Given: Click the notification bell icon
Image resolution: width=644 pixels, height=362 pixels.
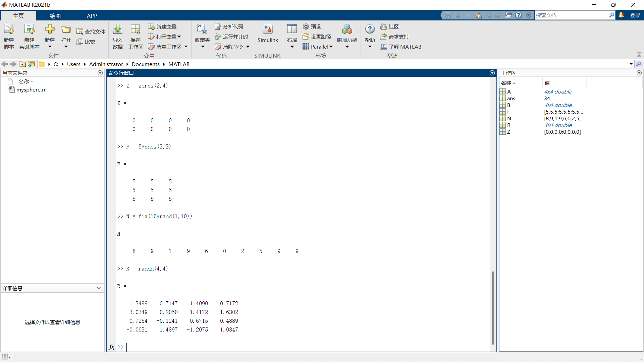Looking at the screenshot, I should tap(622, 15).
